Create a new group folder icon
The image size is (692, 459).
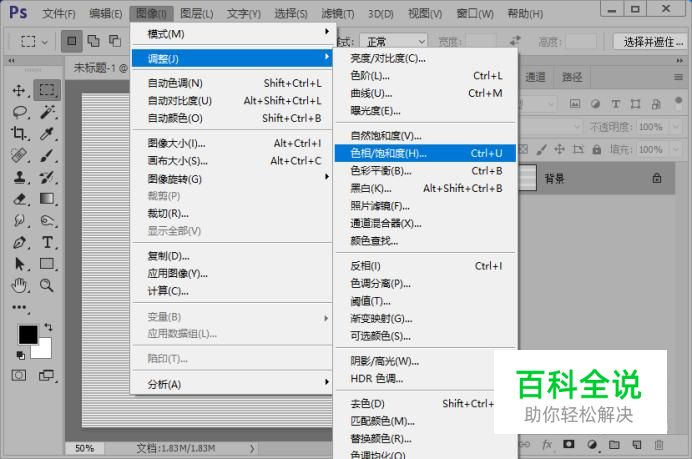point(614,444)
